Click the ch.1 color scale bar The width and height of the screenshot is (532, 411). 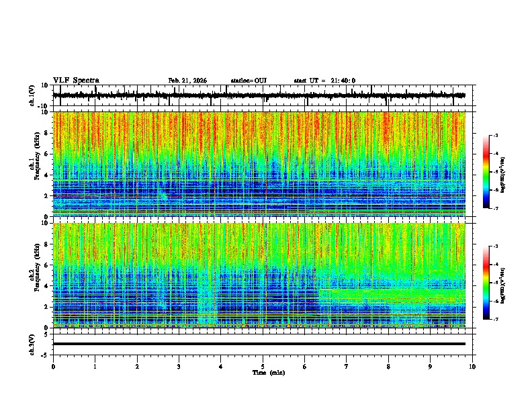[x=486, y=172]
